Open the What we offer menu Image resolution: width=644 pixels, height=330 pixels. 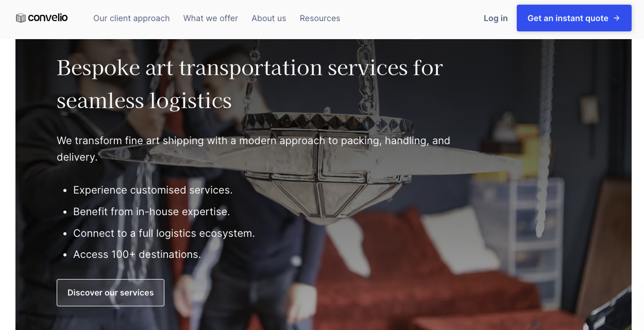pos(211,18)
